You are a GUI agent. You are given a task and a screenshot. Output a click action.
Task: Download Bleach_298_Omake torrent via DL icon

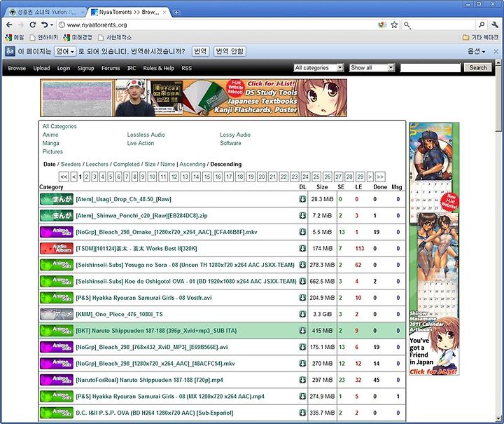tap(302, 232)
